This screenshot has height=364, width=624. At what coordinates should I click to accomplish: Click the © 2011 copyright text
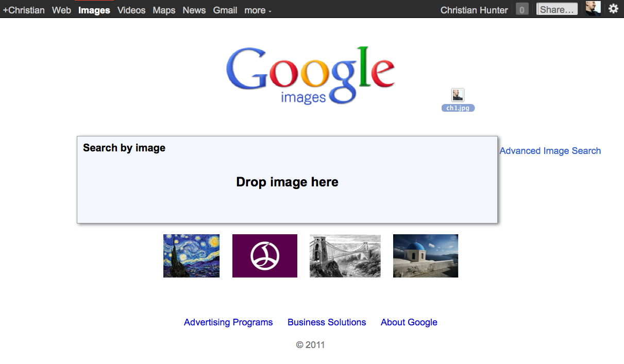(x=311, y=345)
